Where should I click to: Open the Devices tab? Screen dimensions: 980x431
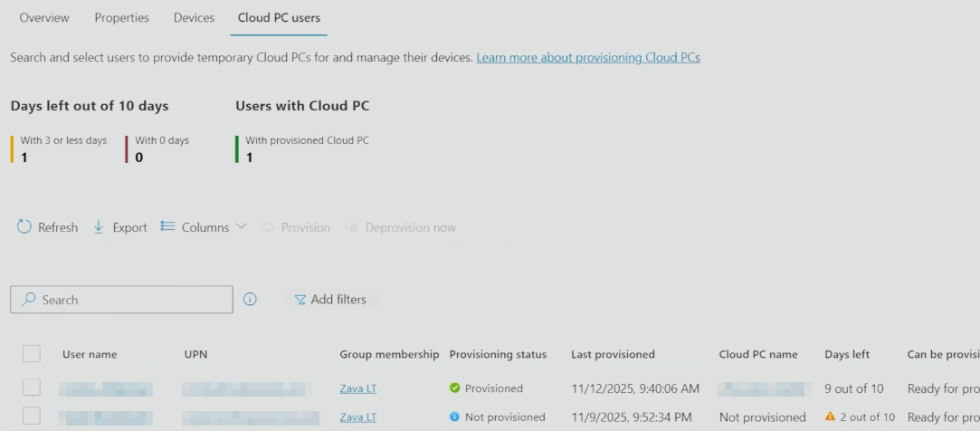(x=193, y=18)
